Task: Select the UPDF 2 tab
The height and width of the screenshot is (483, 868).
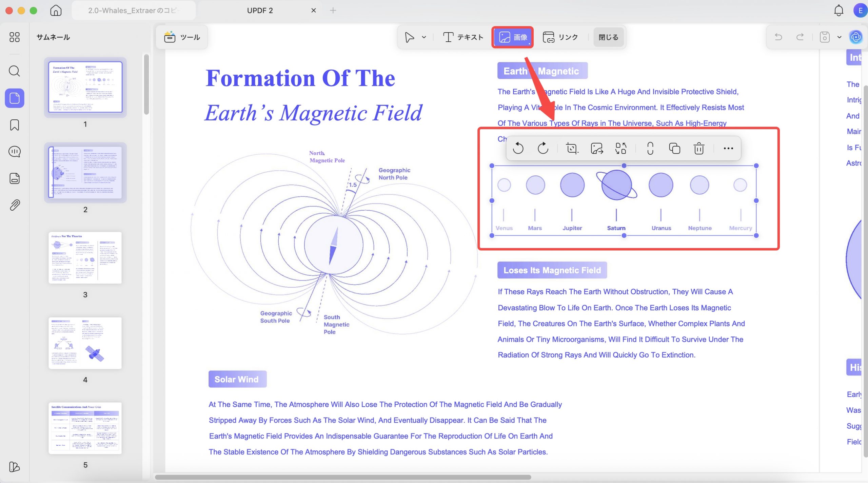Action: tap(260, 11)
